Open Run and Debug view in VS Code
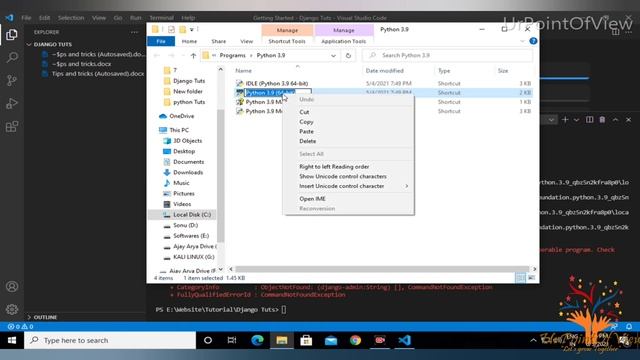Viewport: 640px width, 360px height. point(12,103)
